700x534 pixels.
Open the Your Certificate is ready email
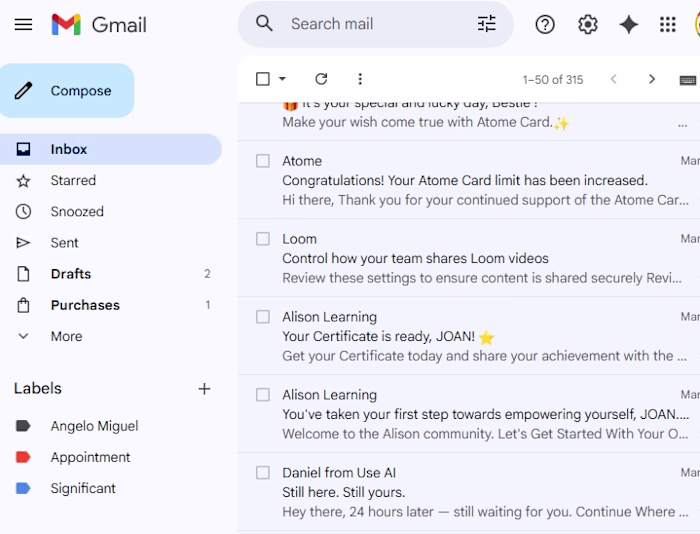coord(469,336)
